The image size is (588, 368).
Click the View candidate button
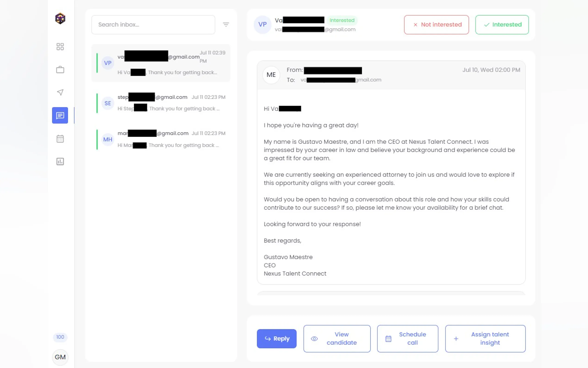tap(337, 339)
